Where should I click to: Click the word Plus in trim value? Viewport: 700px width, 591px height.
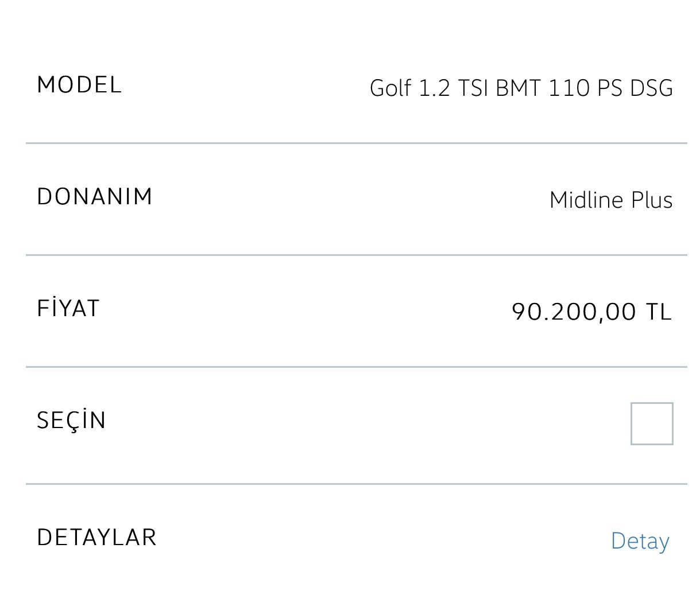tap(652, 200)
